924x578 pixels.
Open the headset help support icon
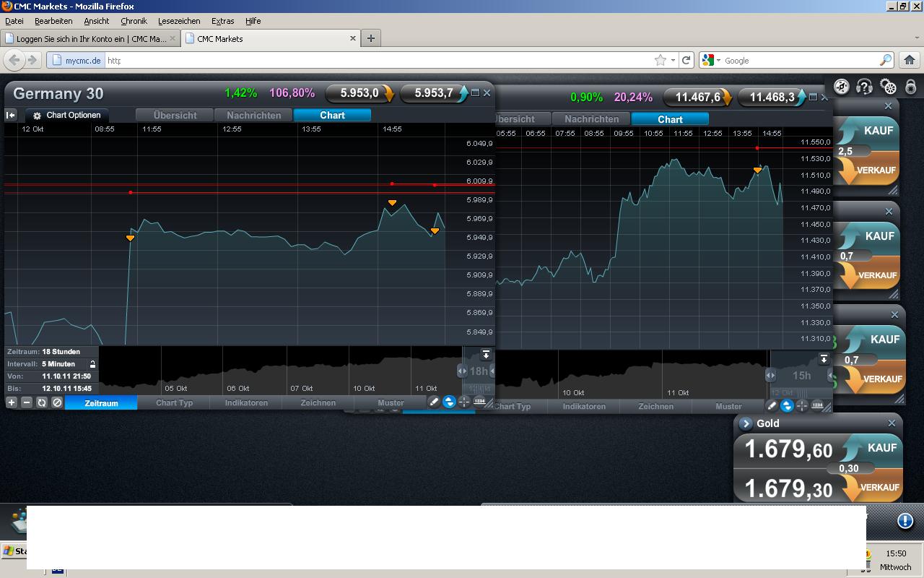click(x=864, y=87)
